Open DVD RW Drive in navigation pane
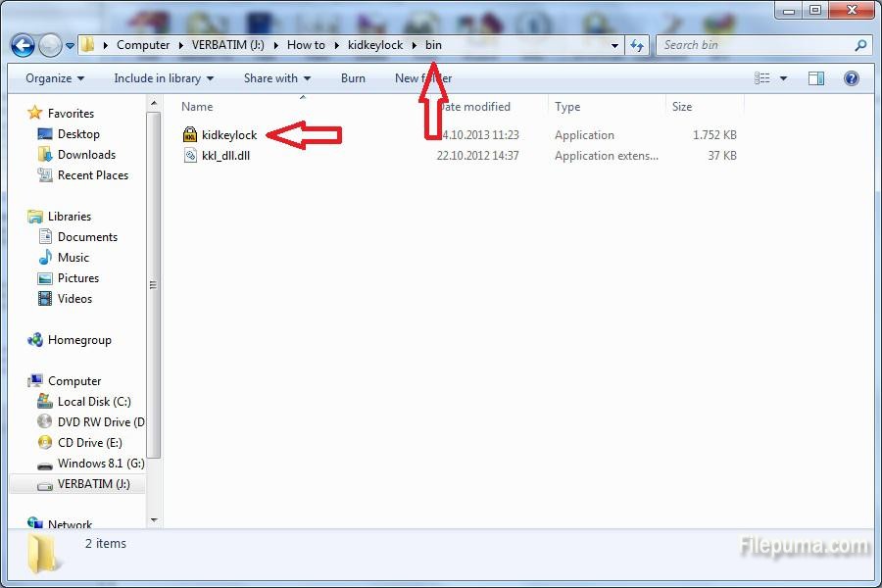 point(100,422)
